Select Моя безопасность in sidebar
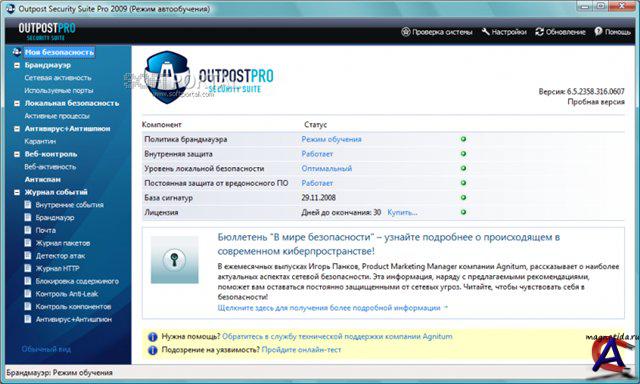This screenshot has height=384, width=640. (59, 52)
